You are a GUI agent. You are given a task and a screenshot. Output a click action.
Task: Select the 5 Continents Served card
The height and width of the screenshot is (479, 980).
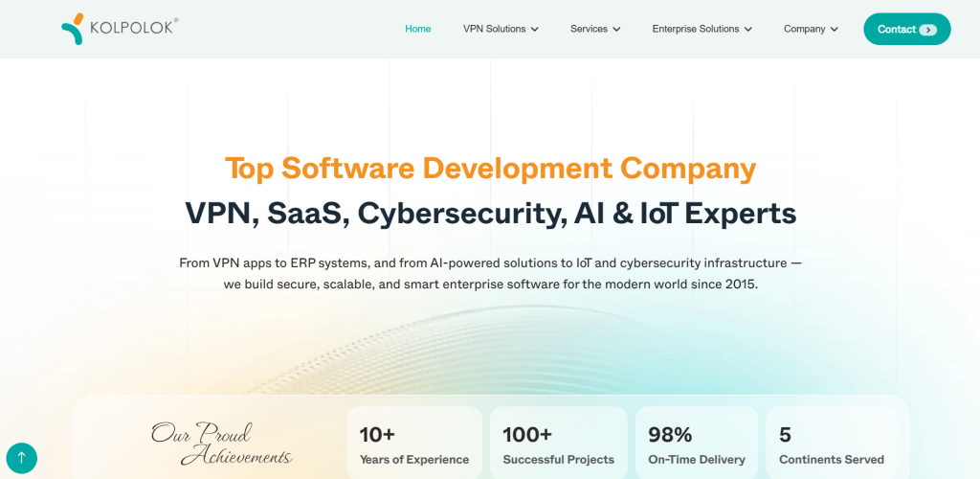click(831, 445)
